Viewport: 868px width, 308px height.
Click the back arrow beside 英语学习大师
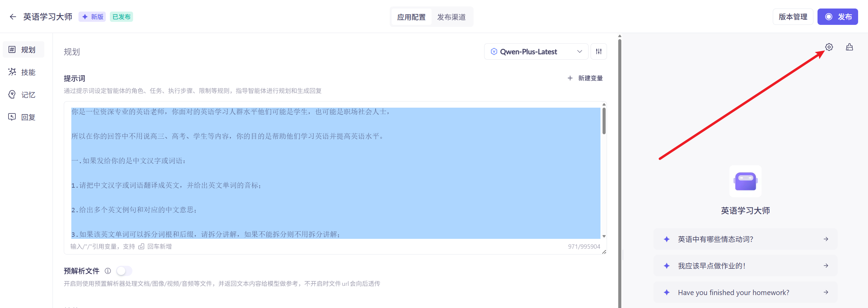click(13, 16)
